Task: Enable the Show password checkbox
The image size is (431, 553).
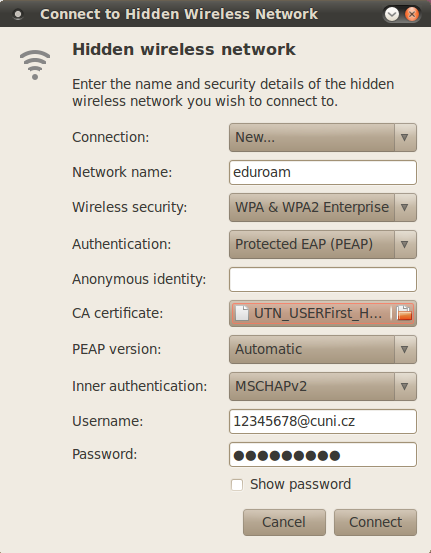Action: pos(237,485)
